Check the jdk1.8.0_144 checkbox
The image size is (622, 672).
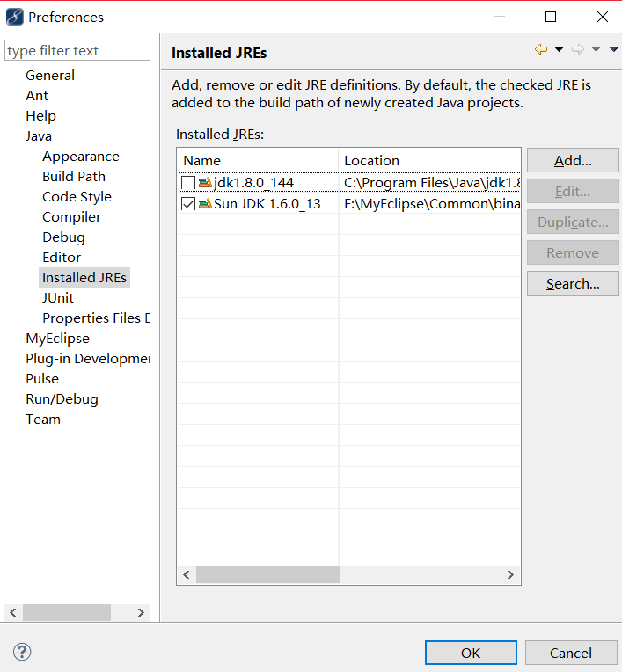(x=188, y=183)
